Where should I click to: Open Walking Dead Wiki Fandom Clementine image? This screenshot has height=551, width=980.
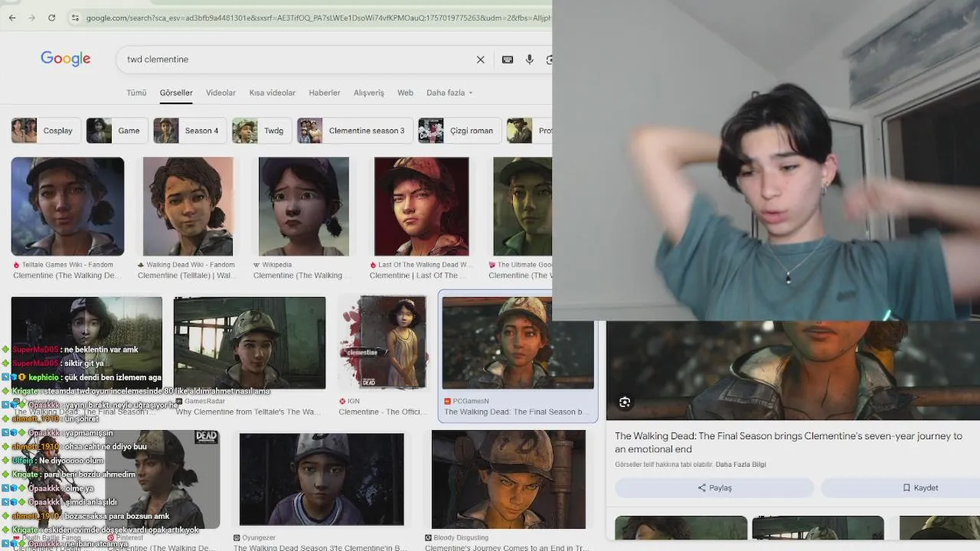point(188,207)
